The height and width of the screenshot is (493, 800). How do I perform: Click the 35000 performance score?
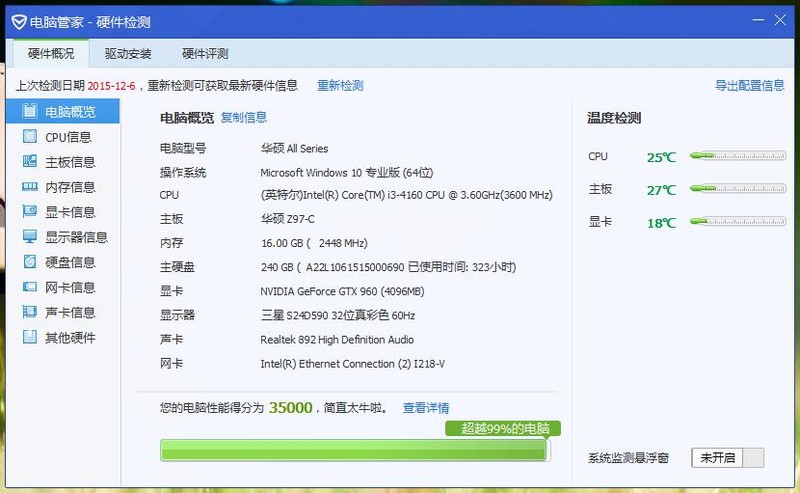point(290,407)
